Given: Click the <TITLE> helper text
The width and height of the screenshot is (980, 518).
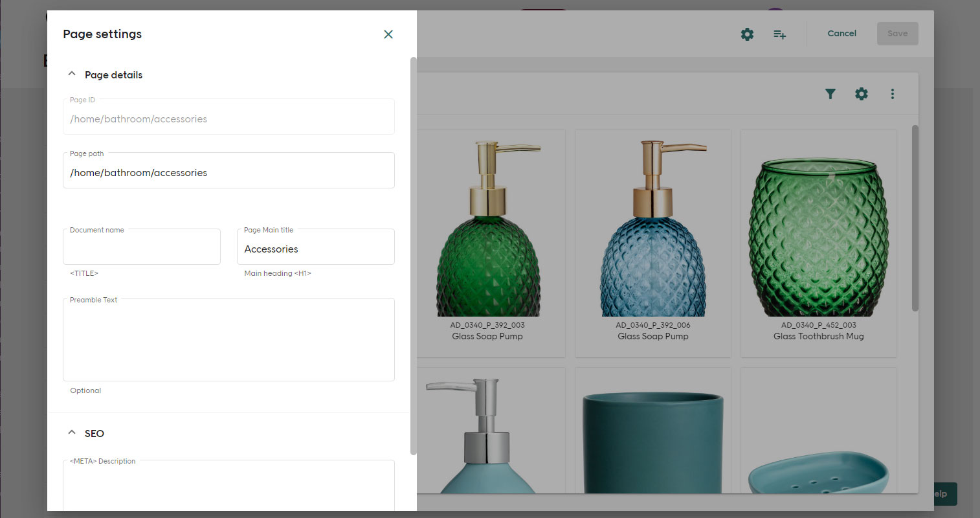Looking at the screenshot, I should click(84, 273).
